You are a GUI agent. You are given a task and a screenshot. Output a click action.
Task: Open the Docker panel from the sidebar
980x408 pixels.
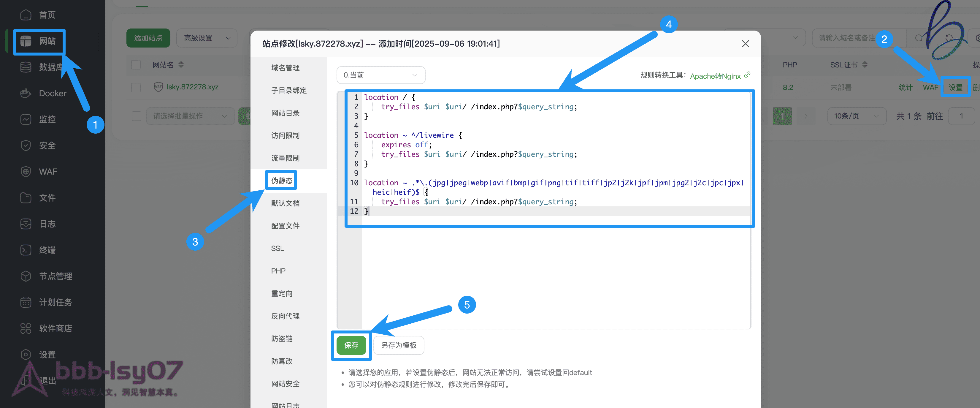52,93
